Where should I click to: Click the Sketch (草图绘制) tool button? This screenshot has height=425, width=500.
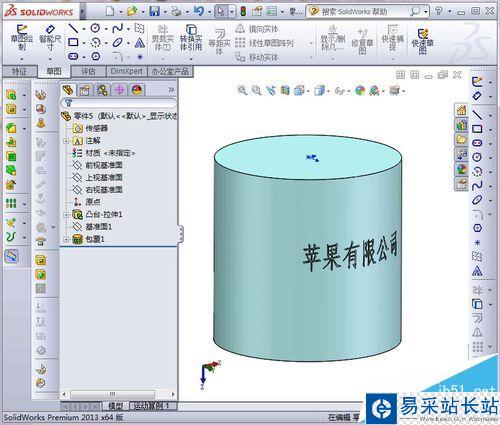pyautogui.click(x=22, y=37)
